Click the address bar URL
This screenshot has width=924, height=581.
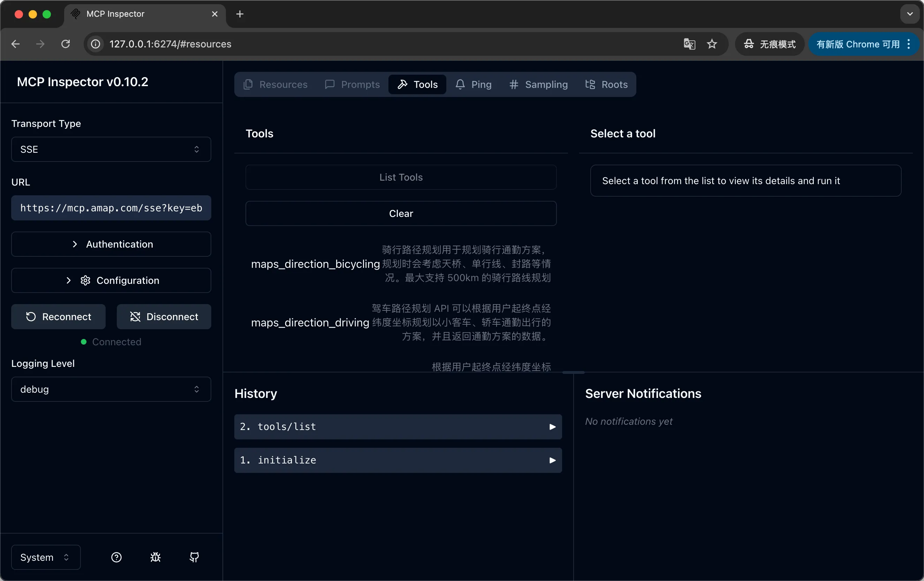pos(171,44)
